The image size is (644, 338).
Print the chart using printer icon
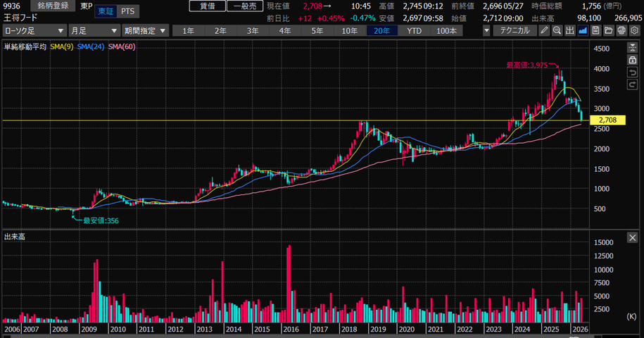[621, 31]
